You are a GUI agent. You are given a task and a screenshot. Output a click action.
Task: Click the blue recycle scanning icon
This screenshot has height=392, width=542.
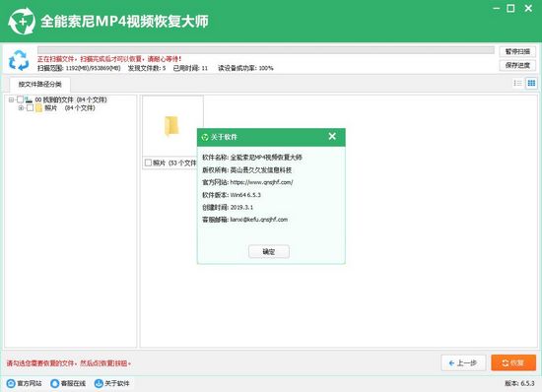19,60
